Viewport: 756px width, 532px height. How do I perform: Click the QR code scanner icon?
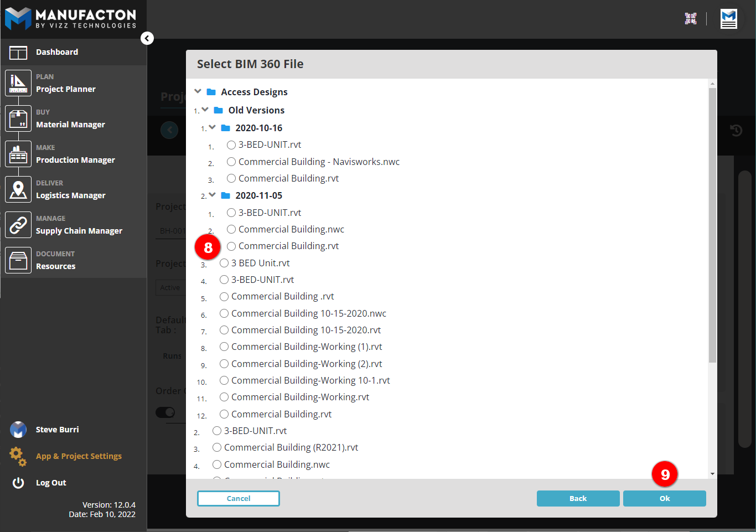[691, 19]
